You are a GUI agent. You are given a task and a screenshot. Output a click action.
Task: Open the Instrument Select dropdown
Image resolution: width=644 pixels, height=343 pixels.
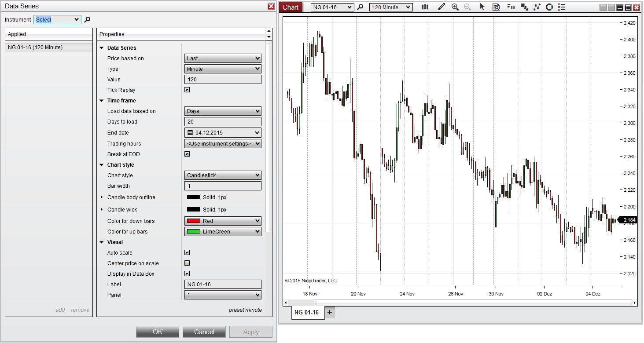pyautogui.click(x=58, y=20)
